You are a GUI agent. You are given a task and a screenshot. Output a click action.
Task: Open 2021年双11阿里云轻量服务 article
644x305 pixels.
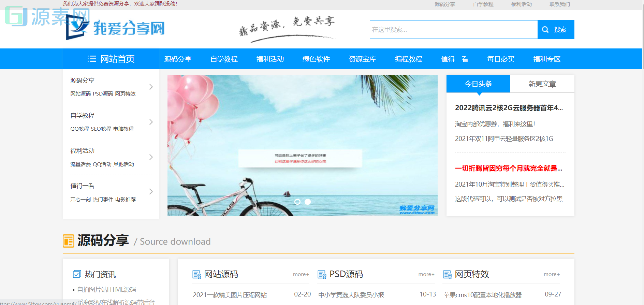[504, 139]
